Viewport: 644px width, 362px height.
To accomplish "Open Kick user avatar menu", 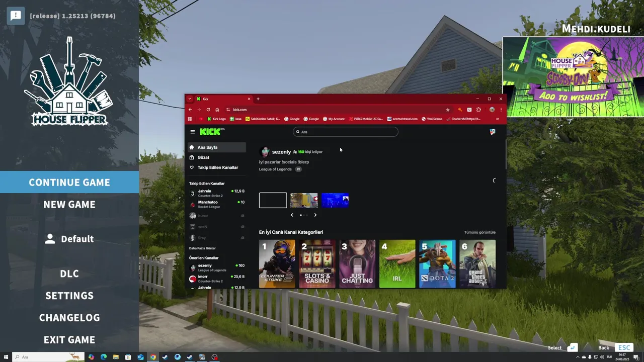I will (492, 132).
